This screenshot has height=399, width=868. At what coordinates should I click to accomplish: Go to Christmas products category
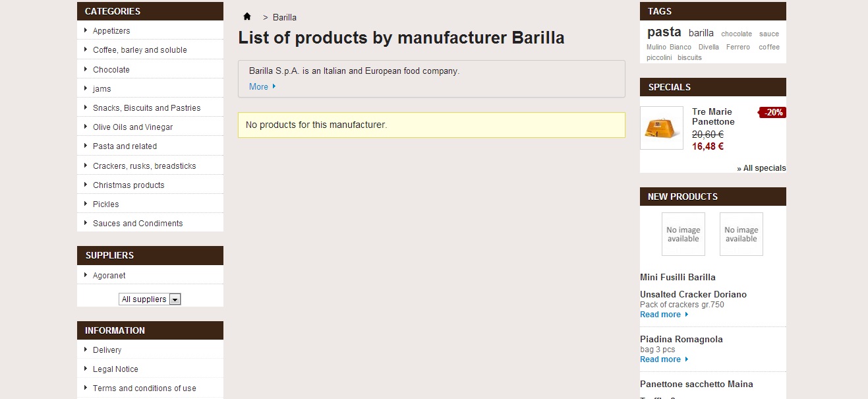pyautogui.click(x=129, y=185)
